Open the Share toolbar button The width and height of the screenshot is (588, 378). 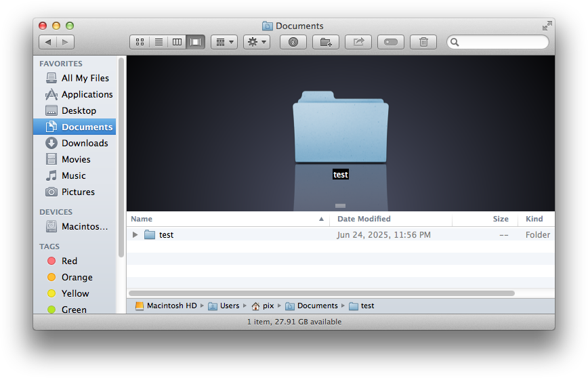click(358, 42)
